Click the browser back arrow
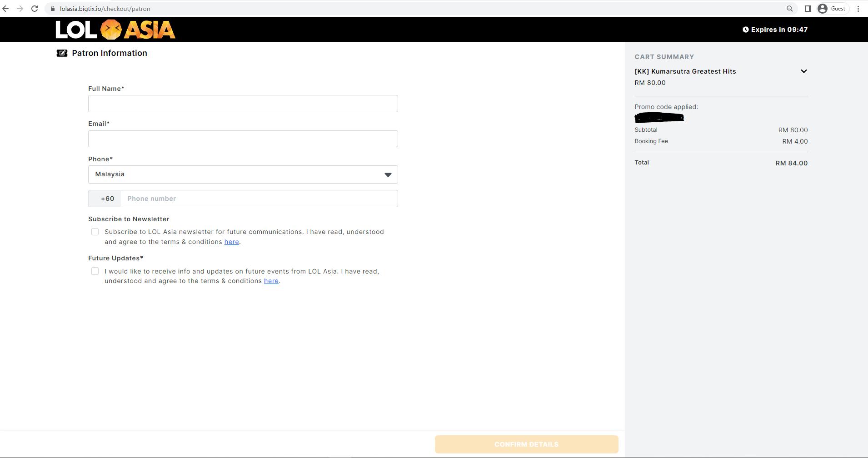This screenshot has width=868, height=458. pyautogui.click(x=5, y=9)
